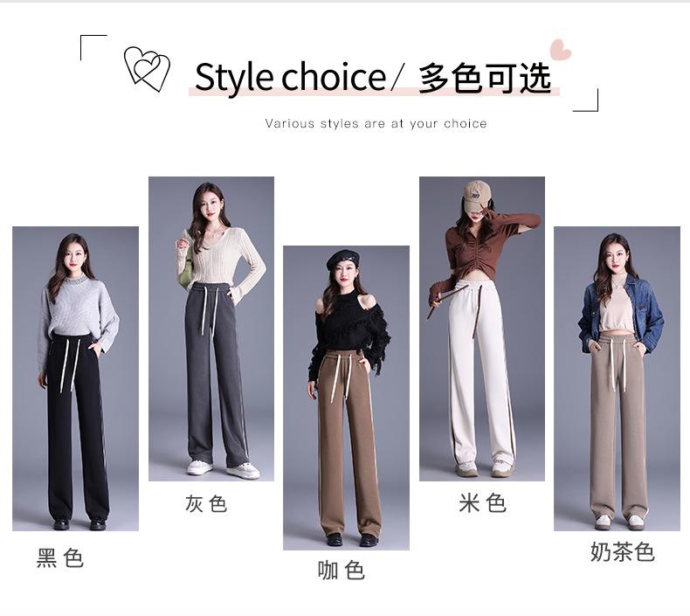Click the baseball cap on beige model
Image resolution: width=690 pixels, height=616 pixels.
click(475, 192)
